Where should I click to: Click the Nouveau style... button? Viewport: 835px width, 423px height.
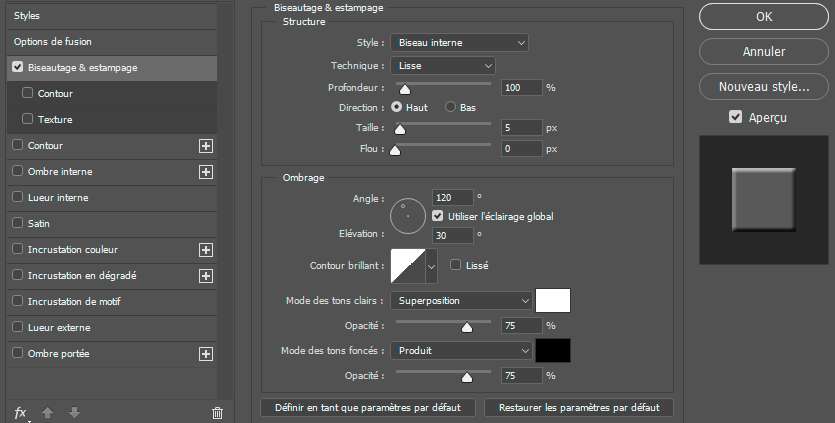pos(764,86)
